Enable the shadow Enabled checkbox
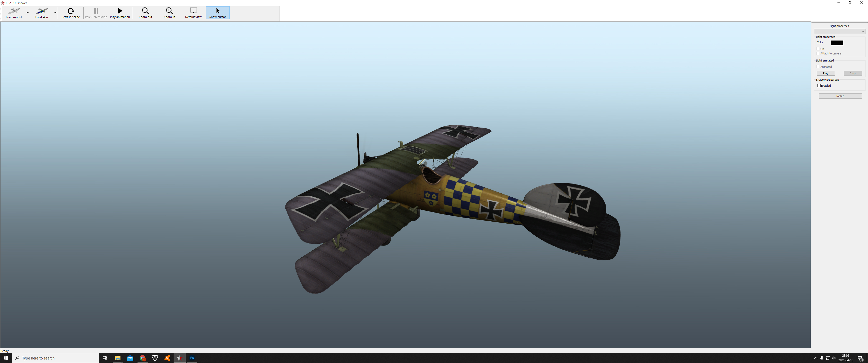This screenshot has height=363, width=868. 819,85
